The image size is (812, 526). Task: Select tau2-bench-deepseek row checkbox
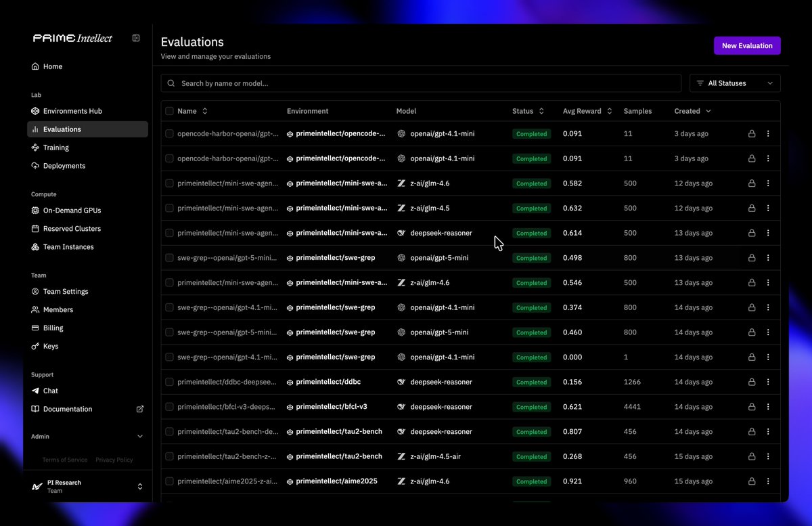tap(169, 432)
